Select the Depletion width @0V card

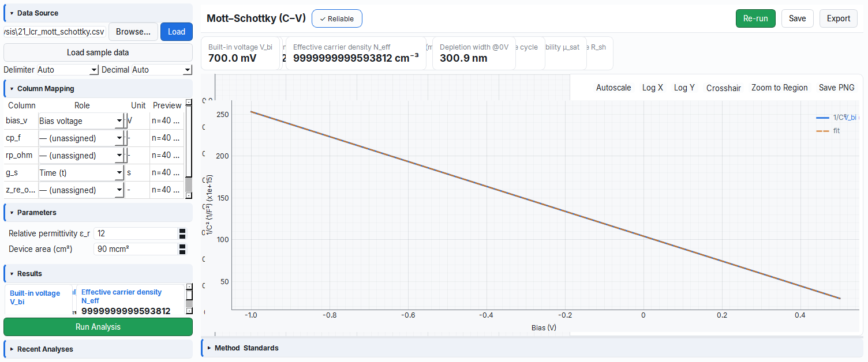point(474,53)
